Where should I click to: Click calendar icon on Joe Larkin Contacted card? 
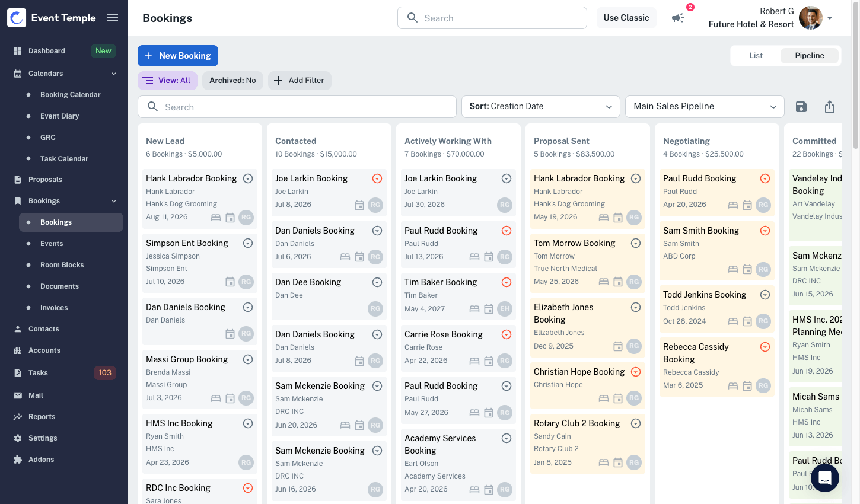(359, 205)
